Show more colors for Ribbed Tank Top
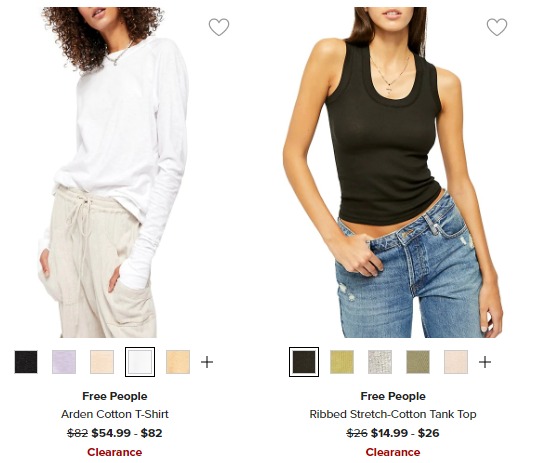Viewport: 555px width, 463px height. tap(485, 362)
